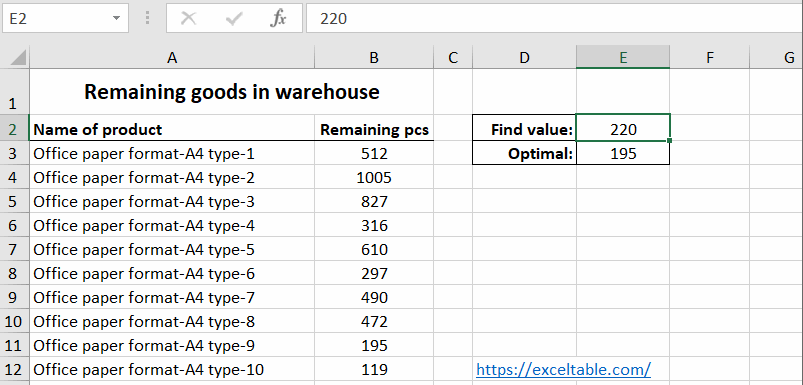
Task: Select row 4 header
Action: tap(14, 177)
